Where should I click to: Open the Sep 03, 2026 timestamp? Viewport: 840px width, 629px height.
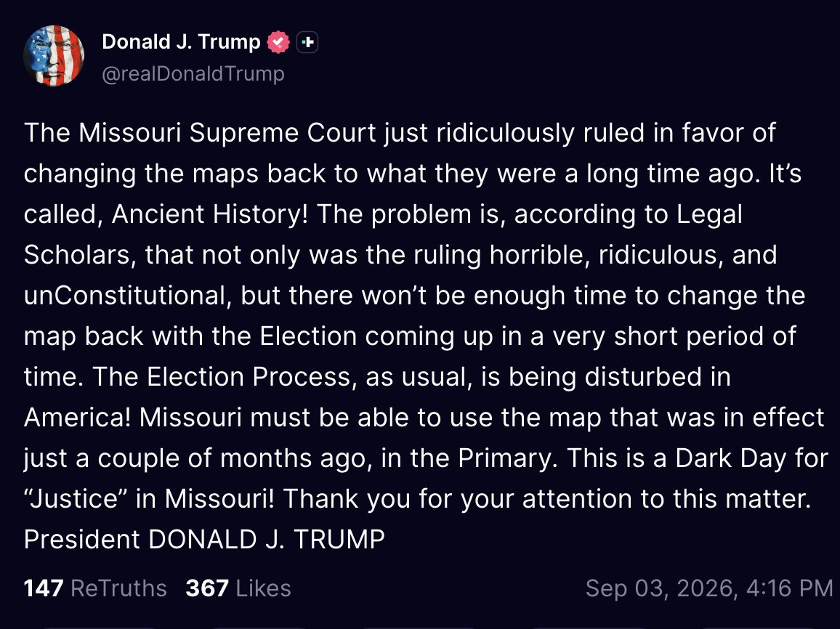coord(709,588)
